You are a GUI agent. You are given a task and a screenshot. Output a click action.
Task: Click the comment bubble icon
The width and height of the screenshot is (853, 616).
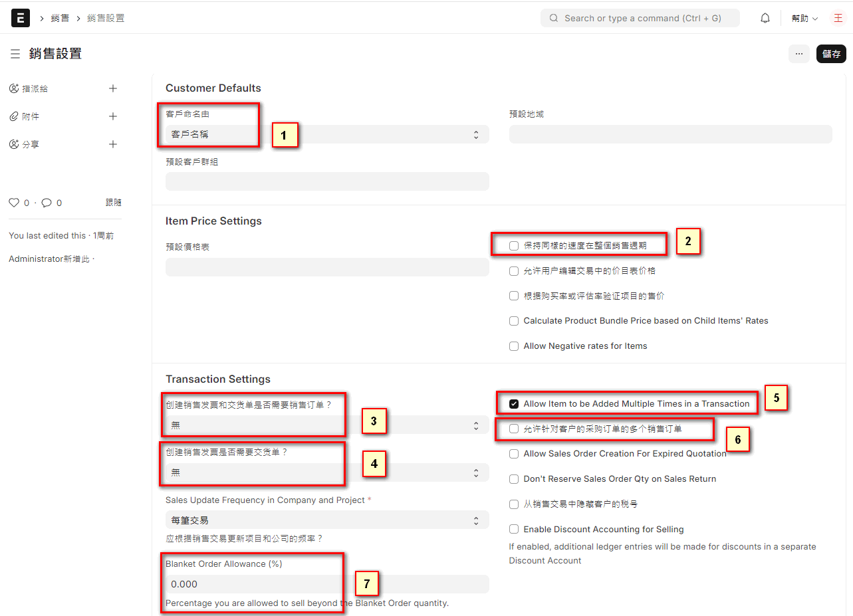coord(47,203)
